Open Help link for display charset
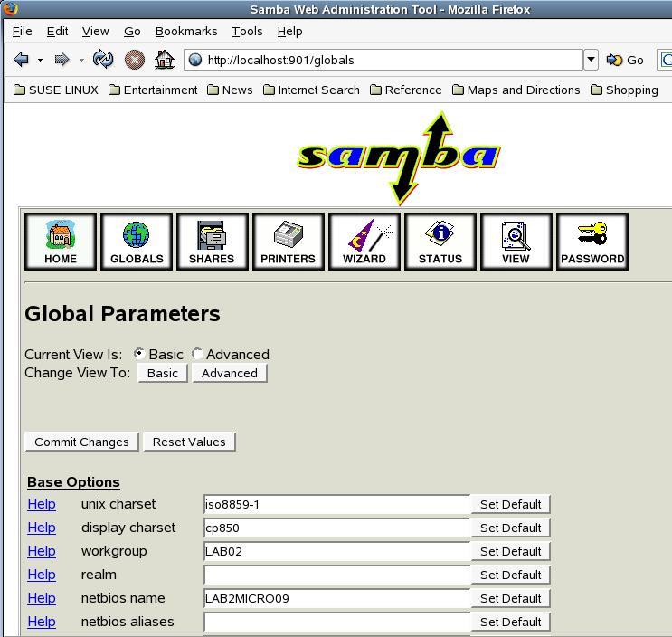Image resolution: width=672 pixels, height=637 pixels. [42, 528]
